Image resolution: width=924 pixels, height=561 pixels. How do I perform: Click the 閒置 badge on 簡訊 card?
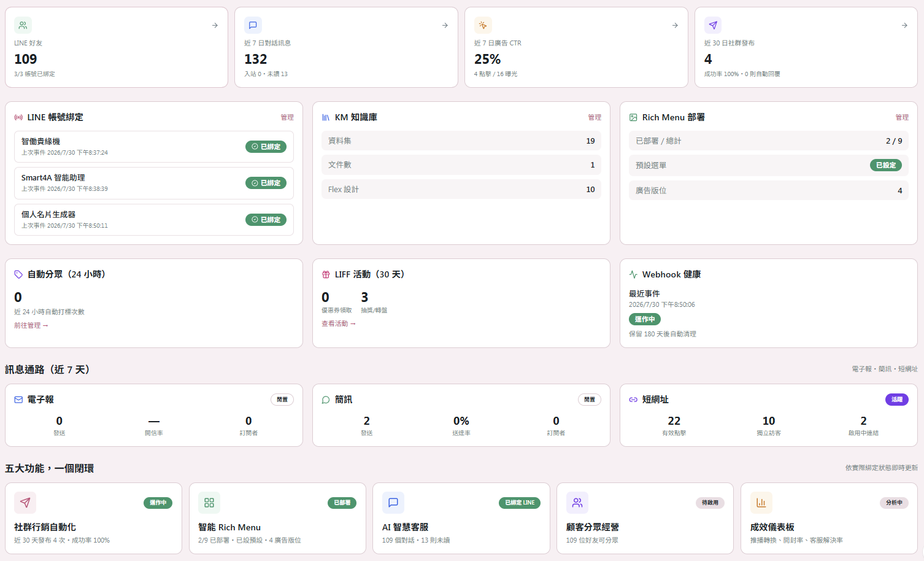[590, 400]
